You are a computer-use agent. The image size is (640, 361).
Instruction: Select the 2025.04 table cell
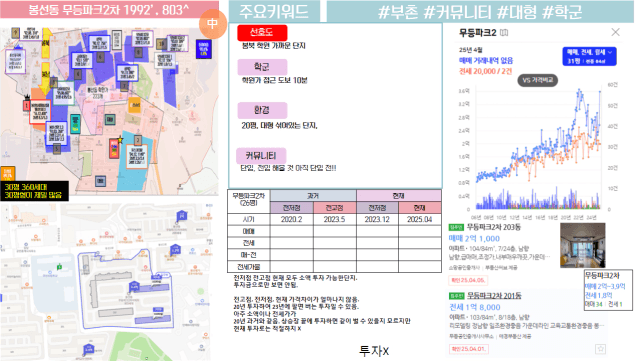point(420,219)
